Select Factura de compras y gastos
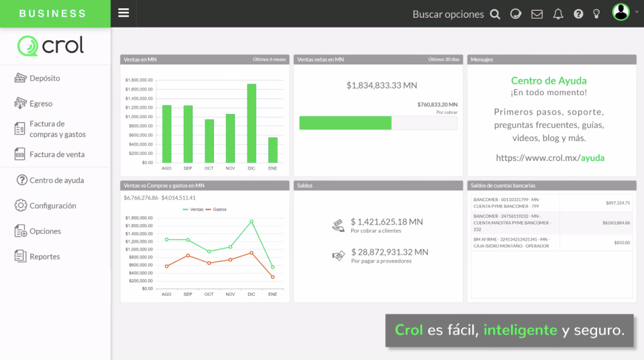 (50, 129)
